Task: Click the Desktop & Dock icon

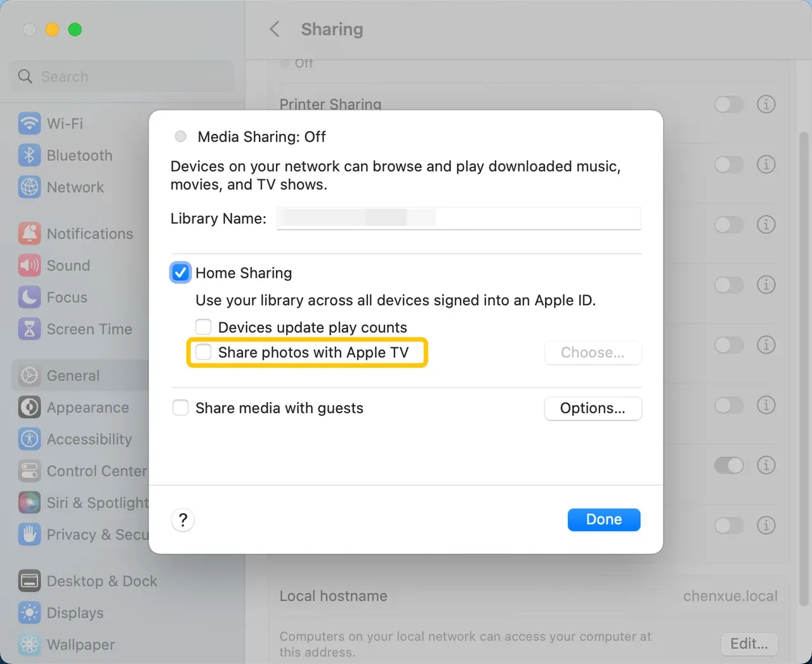Action: coord(29,581)
